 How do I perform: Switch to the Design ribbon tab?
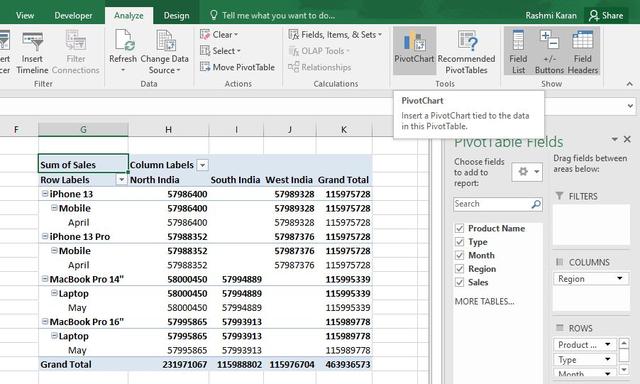click(176, 16)
